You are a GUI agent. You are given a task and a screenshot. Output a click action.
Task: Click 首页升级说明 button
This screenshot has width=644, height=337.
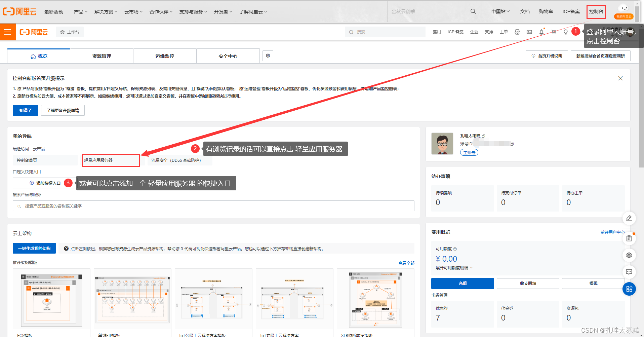click(x=547, y=56)
